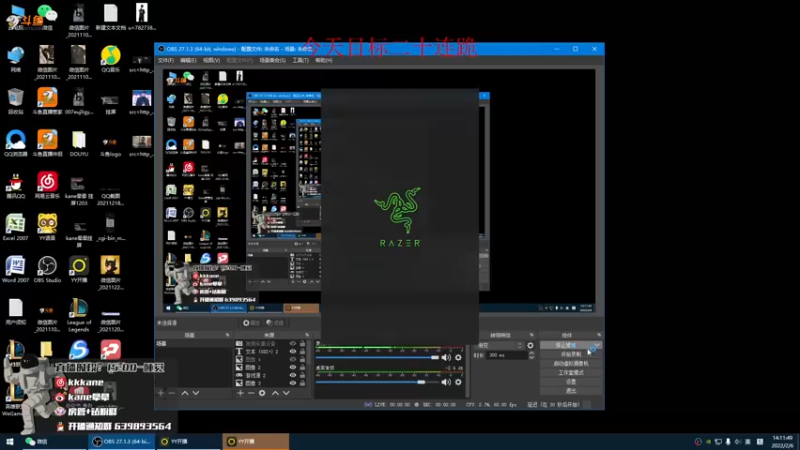Adjust 桌面音频 volume slider

point(378,382)
